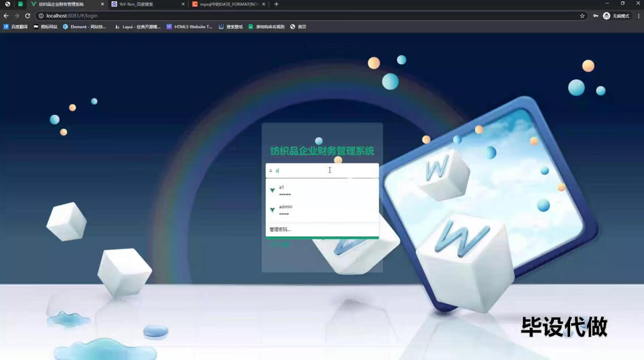Click the Vue logo beside the a1 entry
644x360 pixels.
point(272,191)
